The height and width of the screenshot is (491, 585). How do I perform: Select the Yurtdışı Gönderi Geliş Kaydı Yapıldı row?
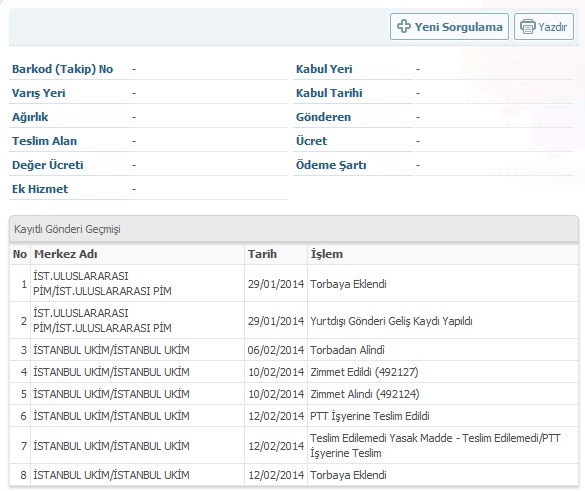tap(294, 320)
